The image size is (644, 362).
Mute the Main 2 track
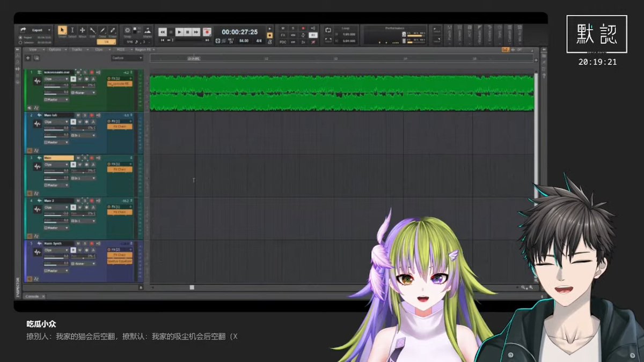click(x=78, y=201)
